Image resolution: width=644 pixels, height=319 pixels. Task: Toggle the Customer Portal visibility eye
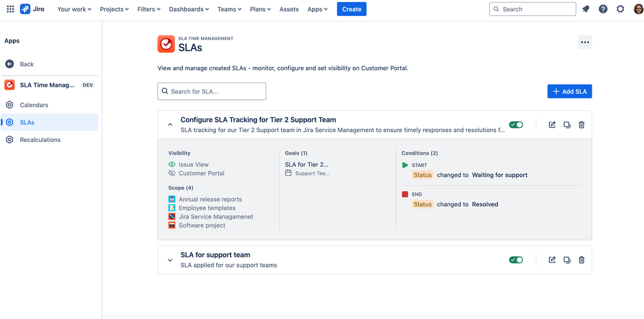click(172, 173)
